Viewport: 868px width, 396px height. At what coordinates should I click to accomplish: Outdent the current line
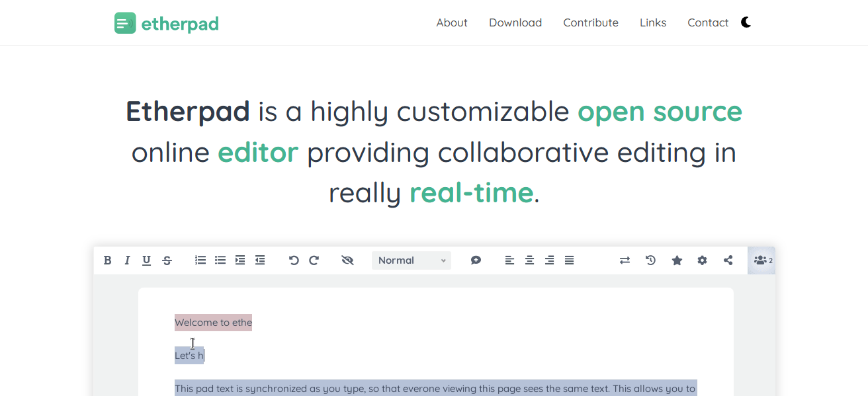pos(260,260)
